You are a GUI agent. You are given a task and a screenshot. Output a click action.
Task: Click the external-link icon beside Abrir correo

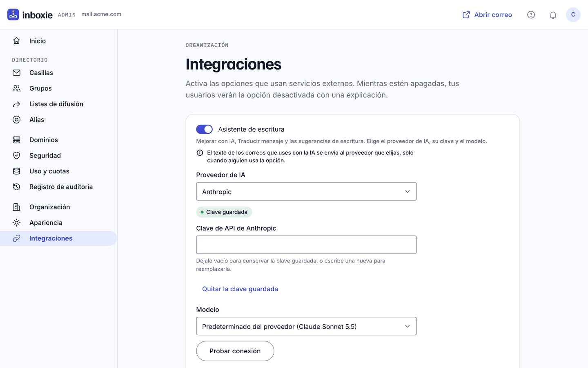click(x=466, y=15)
